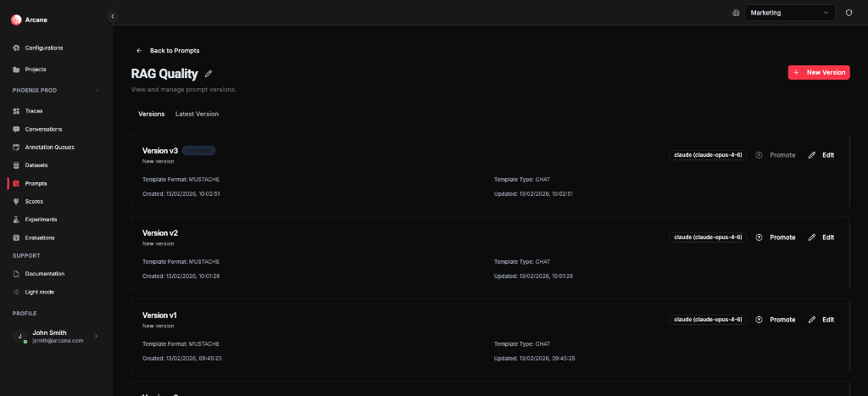Collapse the sidebar with the chevron button
The width and height of the screenshot is (868, 396).
[113, 16]
